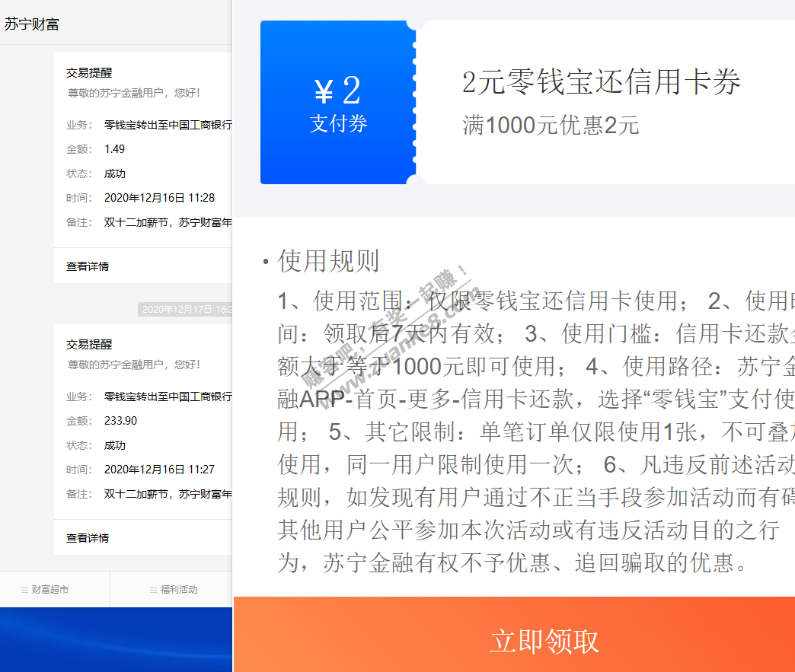Click 零钱宝转出至中国工商银行 in the 233.90 card
Viewport: 795px width, 672px height.
pyautogui.click(x=168, y=397)
